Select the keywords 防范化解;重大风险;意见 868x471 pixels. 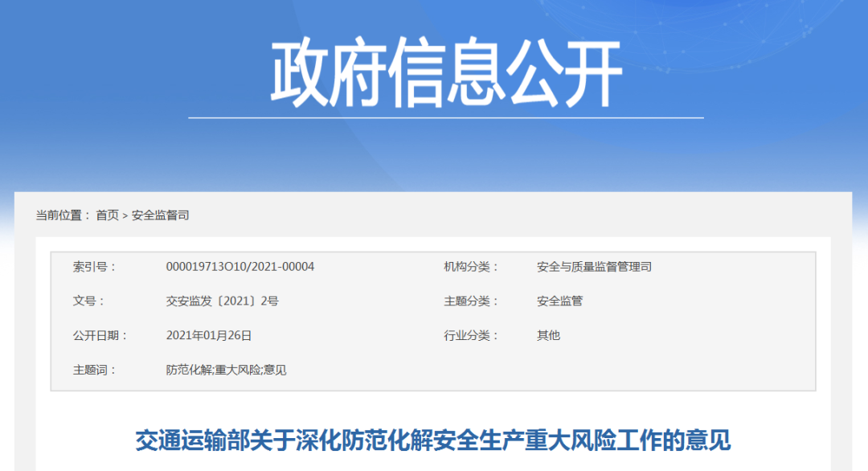(x=226, y=370)
